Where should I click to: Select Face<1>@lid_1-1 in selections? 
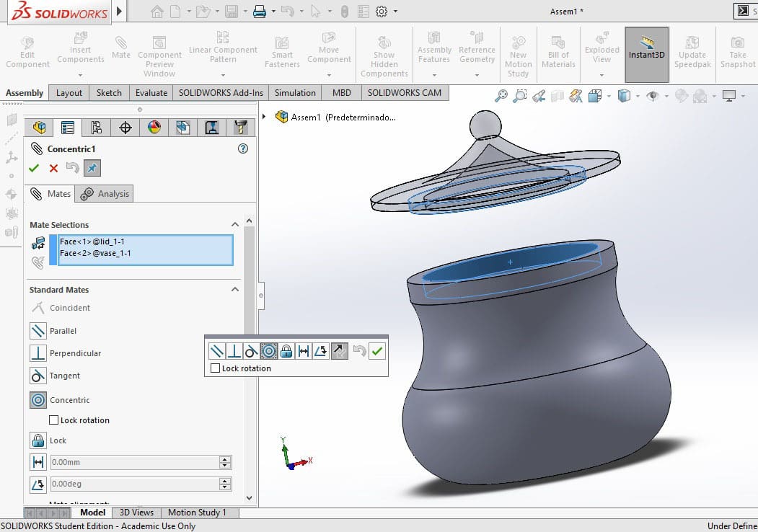tap(92, 241)
